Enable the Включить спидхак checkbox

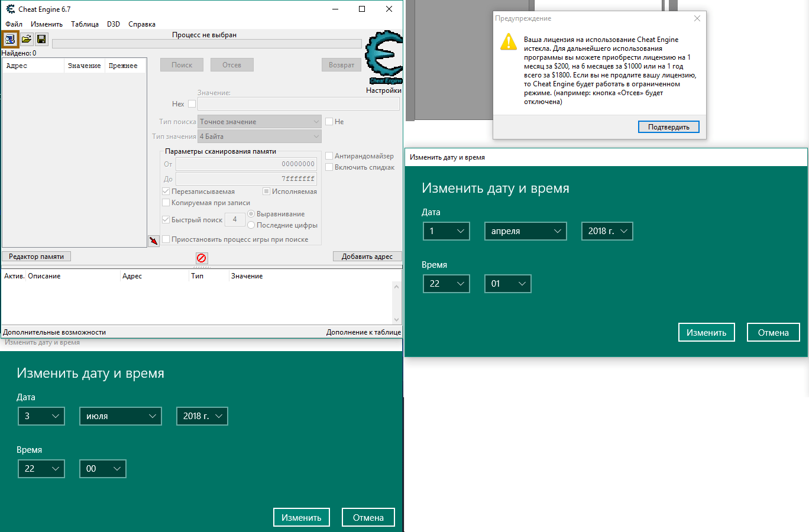(x=329, y=167)
